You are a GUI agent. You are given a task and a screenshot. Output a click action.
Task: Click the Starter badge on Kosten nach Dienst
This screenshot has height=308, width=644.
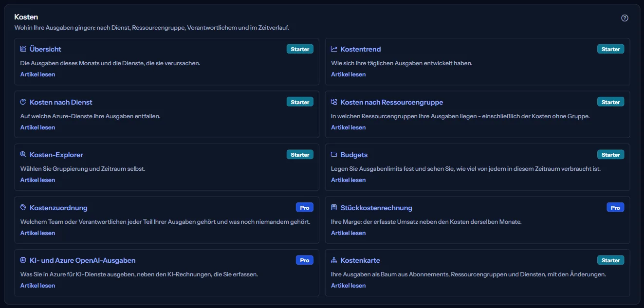pyautogui.click(x=300, y=102)
